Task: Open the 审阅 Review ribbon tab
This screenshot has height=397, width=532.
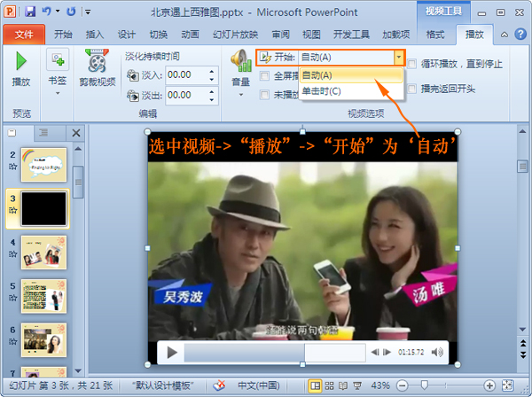Action: [280, 35]
